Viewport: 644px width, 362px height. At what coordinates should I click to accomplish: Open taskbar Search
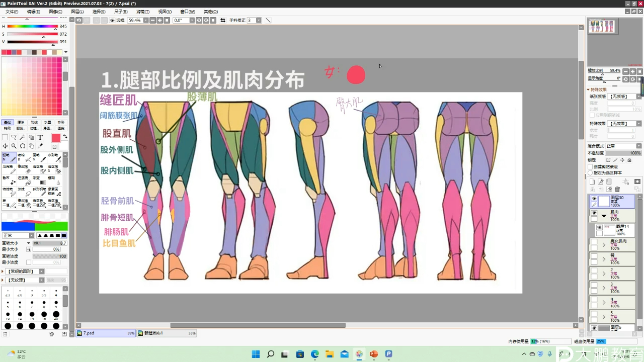coord(270,354)
